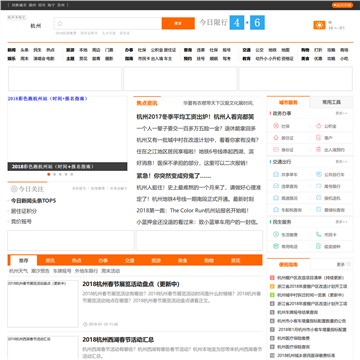Open 今日新闻头条TOP5 link
This screenshot has height=360, width=360.
click(33, 201)
